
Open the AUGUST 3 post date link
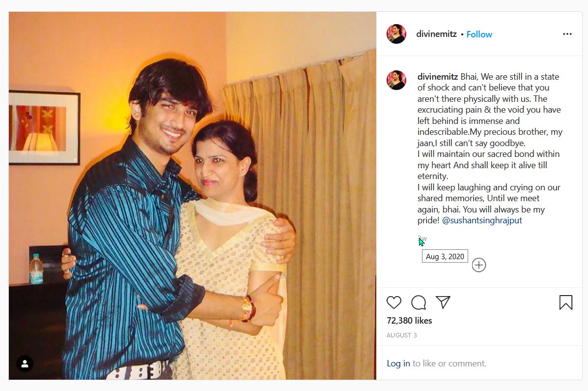tap(402, 335)
